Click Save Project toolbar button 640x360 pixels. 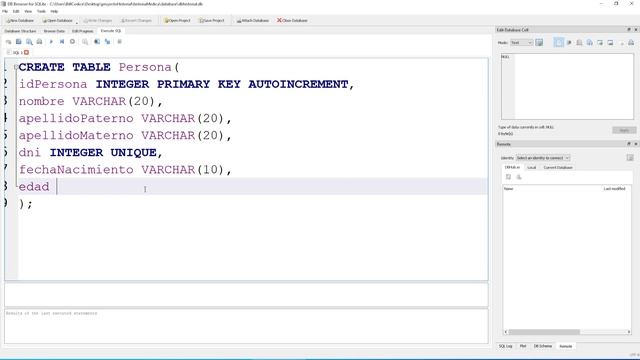[x=211, y=20]
